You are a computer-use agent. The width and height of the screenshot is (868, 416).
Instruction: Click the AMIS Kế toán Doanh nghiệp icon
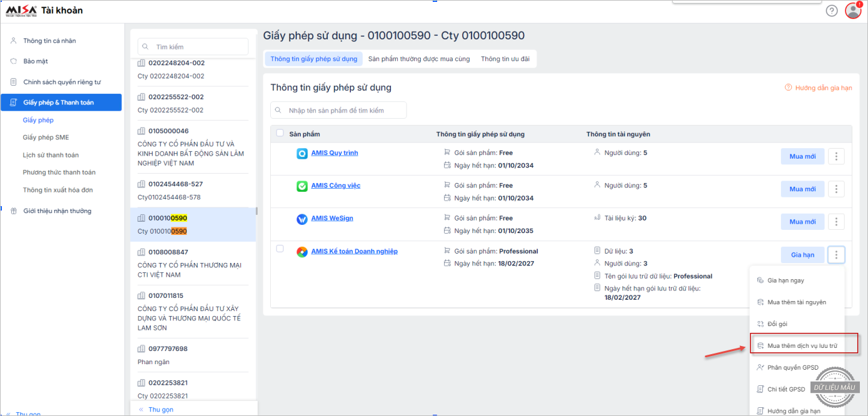coord(301,252)
